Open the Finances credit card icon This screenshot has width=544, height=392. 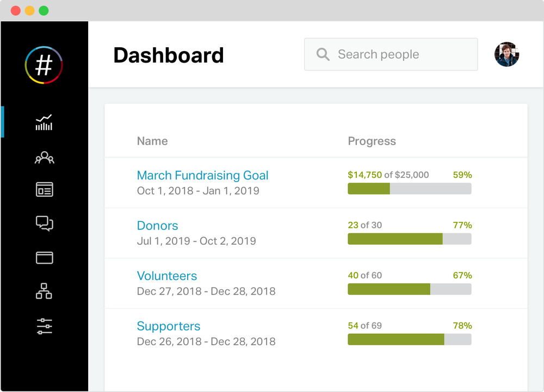[x=44, y=257]
